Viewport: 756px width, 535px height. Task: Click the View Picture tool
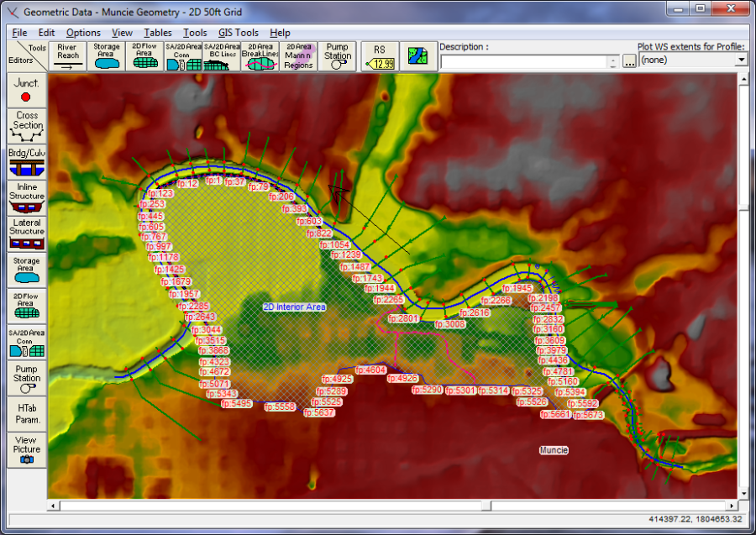(x=25, y=445)
